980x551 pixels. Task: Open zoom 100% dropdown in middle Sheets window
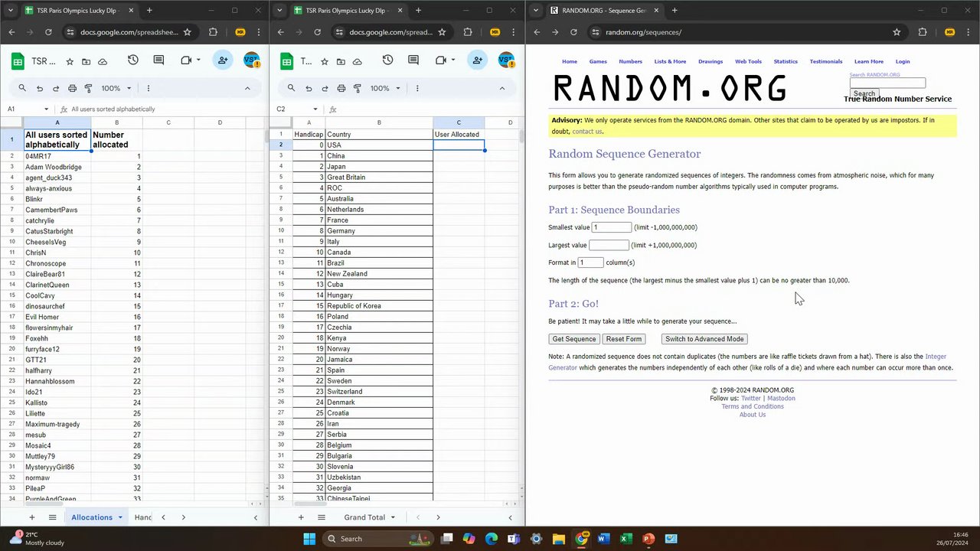(385, 88)
